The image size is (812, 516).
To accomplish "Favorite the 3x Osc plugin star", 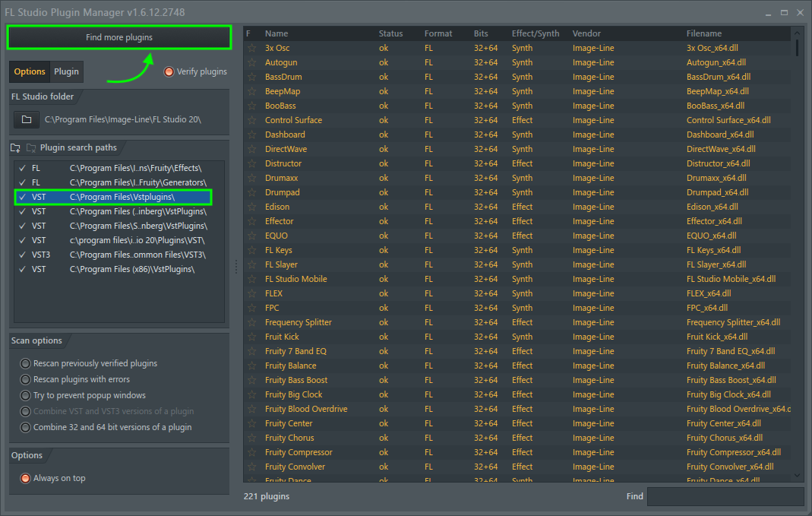I will point(251,48).
